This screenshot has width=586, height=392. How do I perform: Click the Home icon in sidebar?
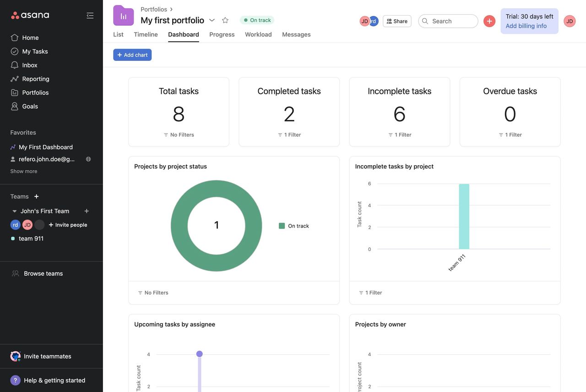click(15, 38)
